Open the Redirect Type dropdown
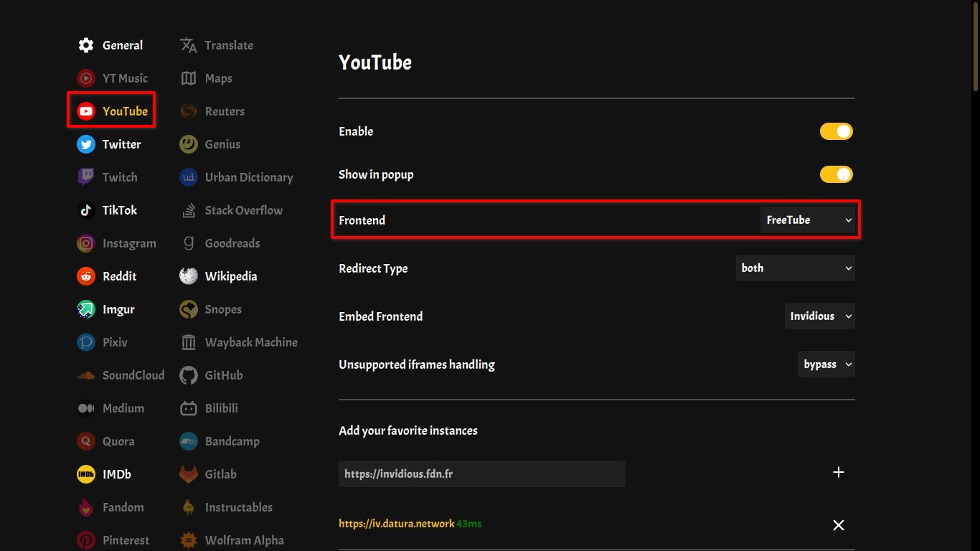This screenshot has height=551, width=980. pos(796,268)
